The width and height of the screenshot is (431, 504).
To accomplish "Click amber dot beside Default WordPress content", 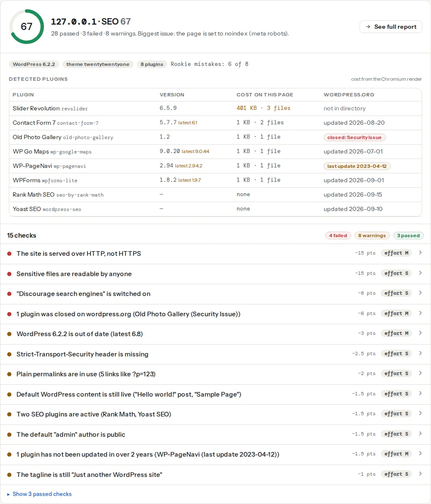I will tap(9, 394).
